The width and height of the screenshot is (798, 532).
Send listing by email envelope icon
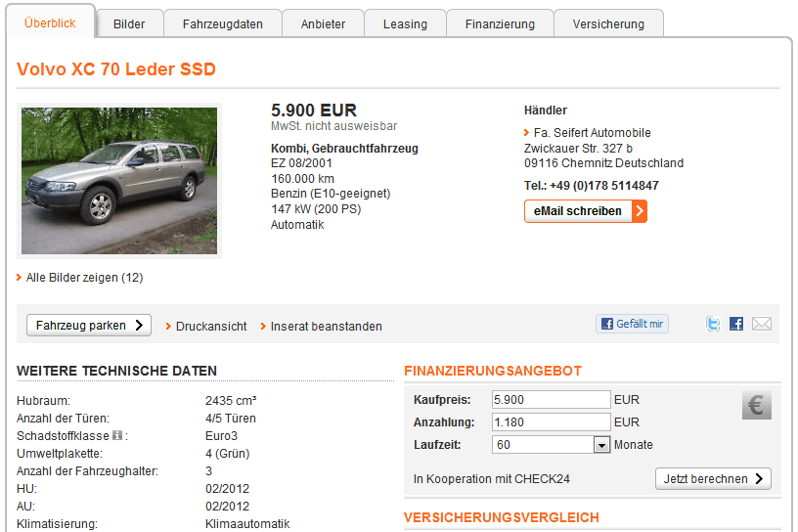762,324
